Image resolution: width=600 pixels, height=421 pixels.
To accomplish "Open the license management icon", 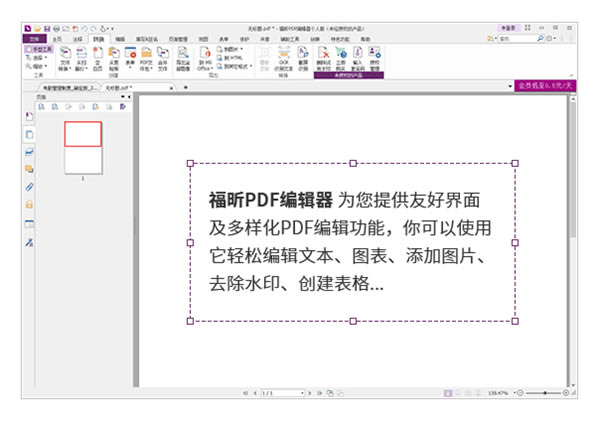I will click(x=374, y=59).
